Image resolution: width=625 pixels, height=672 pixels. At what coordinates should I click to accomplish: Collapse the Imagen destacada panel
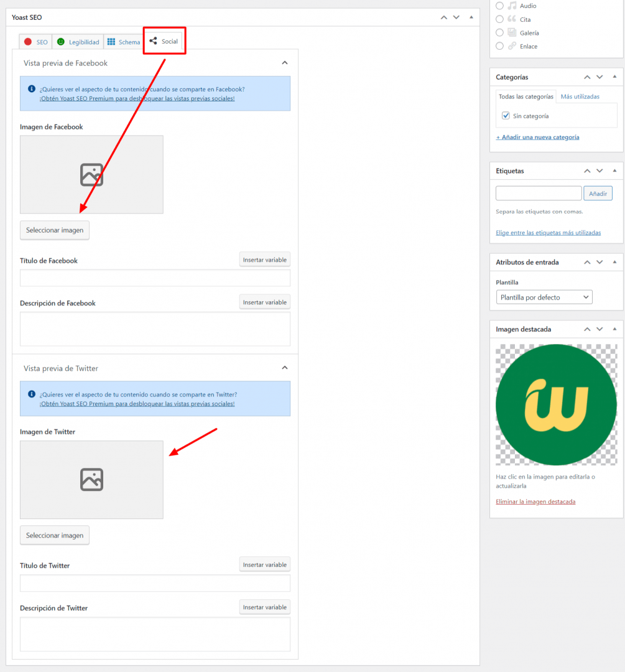pos(614,329)
